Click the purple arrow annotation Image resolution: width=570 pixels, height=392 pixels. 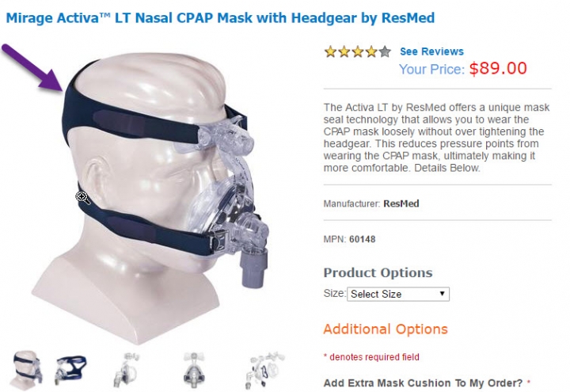click(34, 68)
